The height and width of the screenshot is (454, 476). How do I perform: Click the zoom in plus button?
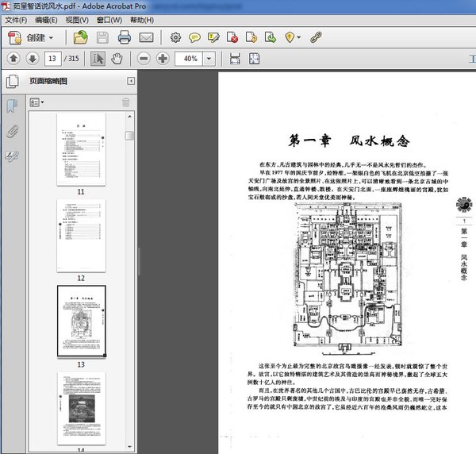pyautogui.click(x=163, y=58)
